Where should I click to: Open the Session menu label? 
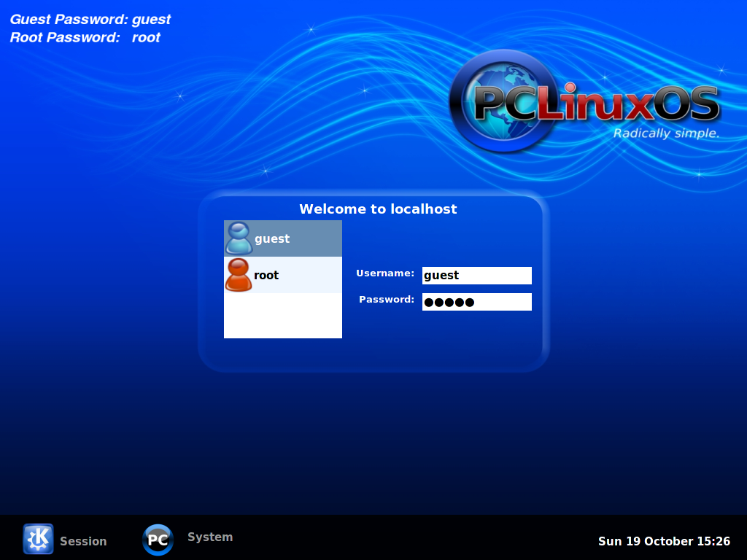83,542
